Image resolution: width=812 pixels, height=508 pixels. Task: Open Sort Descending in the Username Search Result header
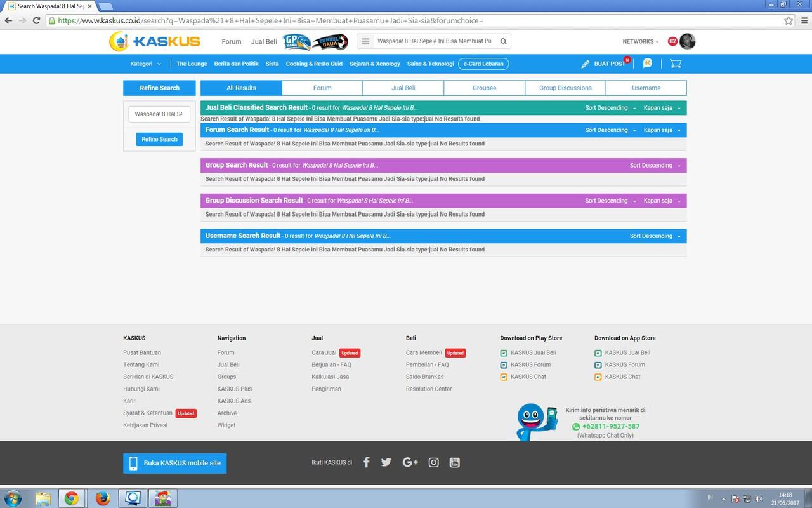pyautogui.click(x=655, y=236)
